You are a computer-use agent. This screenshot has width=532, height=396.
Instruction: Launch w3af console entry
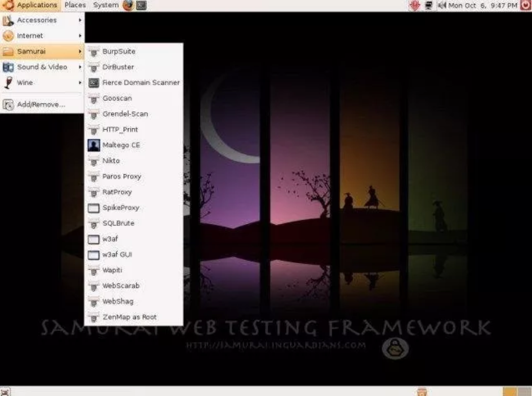(134, 239)
